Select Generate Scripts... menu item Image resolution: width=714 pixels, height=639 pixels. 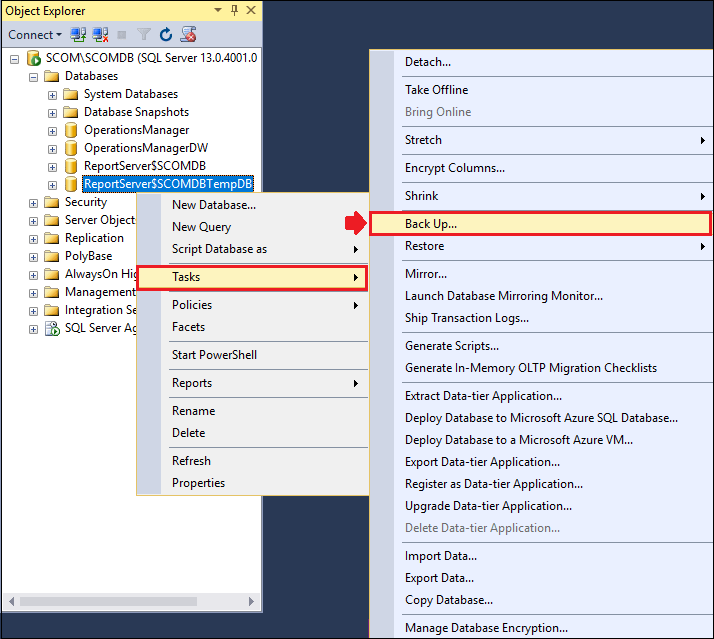coord(541,346)
